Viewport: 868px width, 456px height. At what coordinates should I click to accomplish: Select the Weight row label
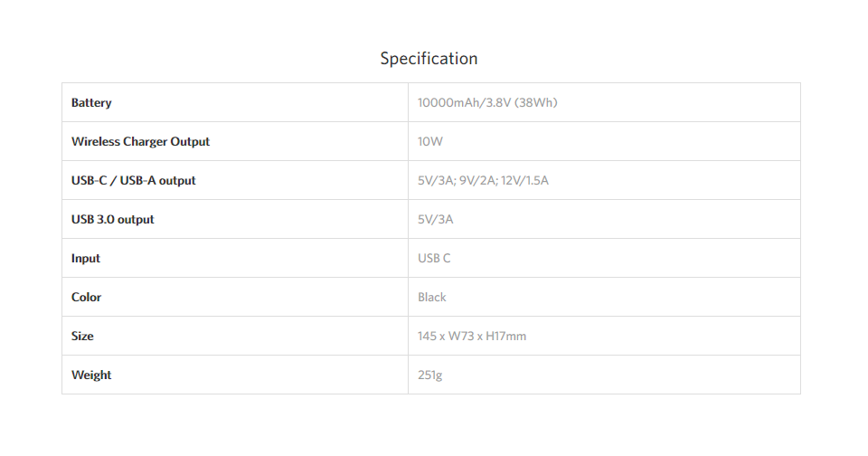[91, 375]
